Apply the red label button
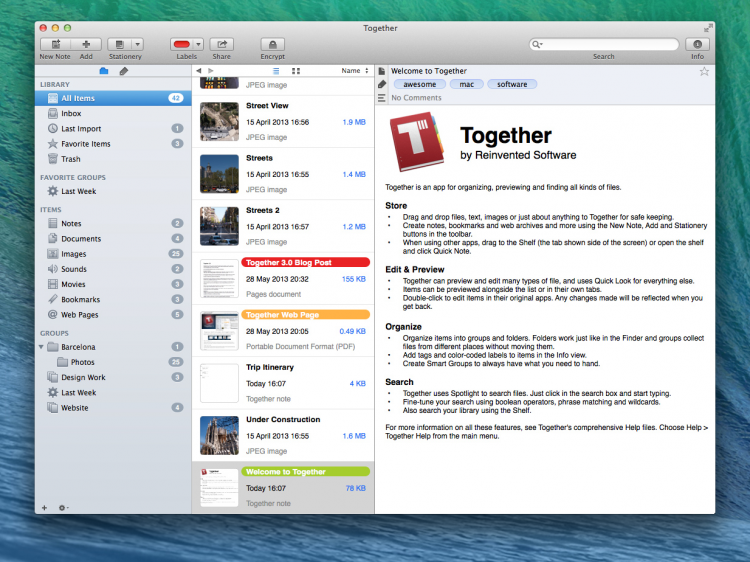This screenshot has width=750, height=562. tap(182, 44)
